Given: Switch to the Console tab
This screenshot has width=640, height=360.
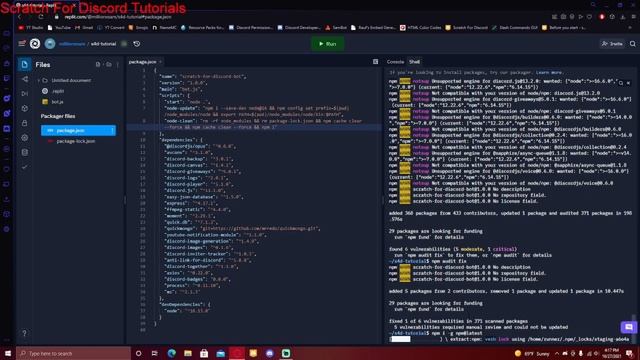Looking at the screenshot, I should pyautogui.click(x=395, y=62).
